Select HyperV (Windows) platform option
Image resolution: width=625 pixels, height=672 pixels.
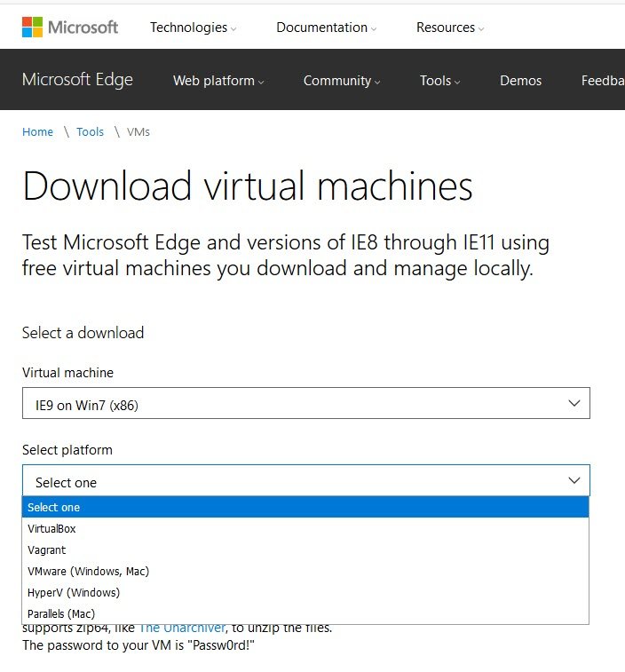(74, 593)
